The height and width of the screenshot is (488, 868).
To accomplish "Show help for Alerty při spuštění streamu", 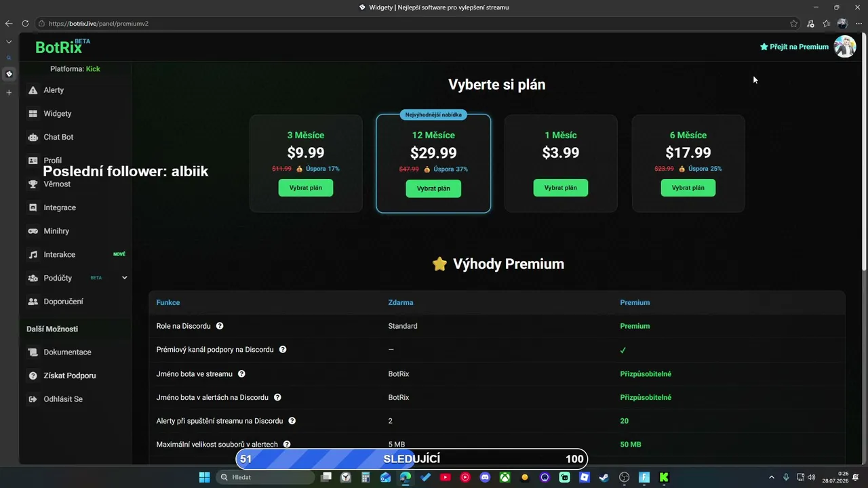I will tap(292, 421).
